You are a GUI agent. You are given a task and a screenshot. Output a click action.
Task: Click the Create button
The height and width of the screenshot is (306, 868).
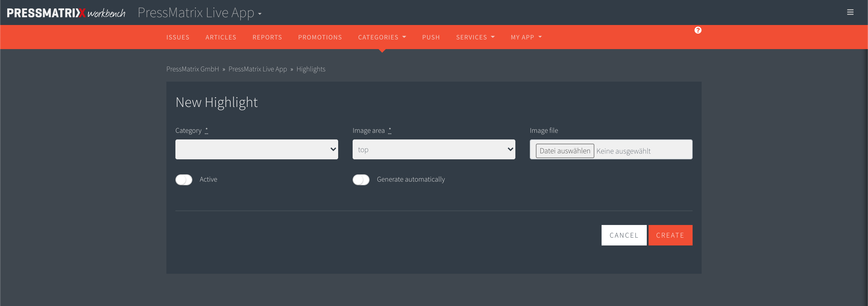point(670,235)
